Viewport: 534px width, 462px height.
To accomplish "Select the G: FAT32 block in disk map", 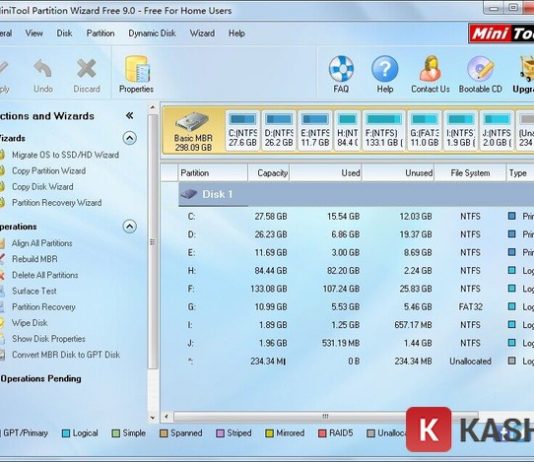I will point(424,130).
